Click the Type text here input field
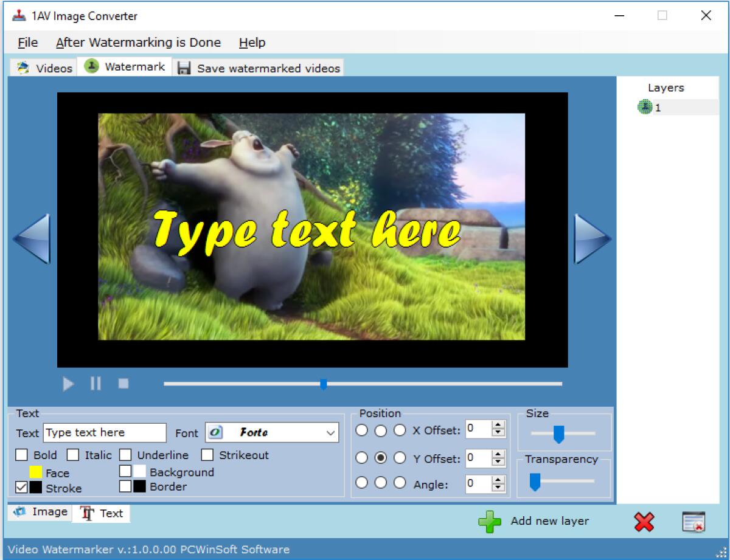Image resolution: width=730 pixels, height=560 pixels. (x=103, y=432)
